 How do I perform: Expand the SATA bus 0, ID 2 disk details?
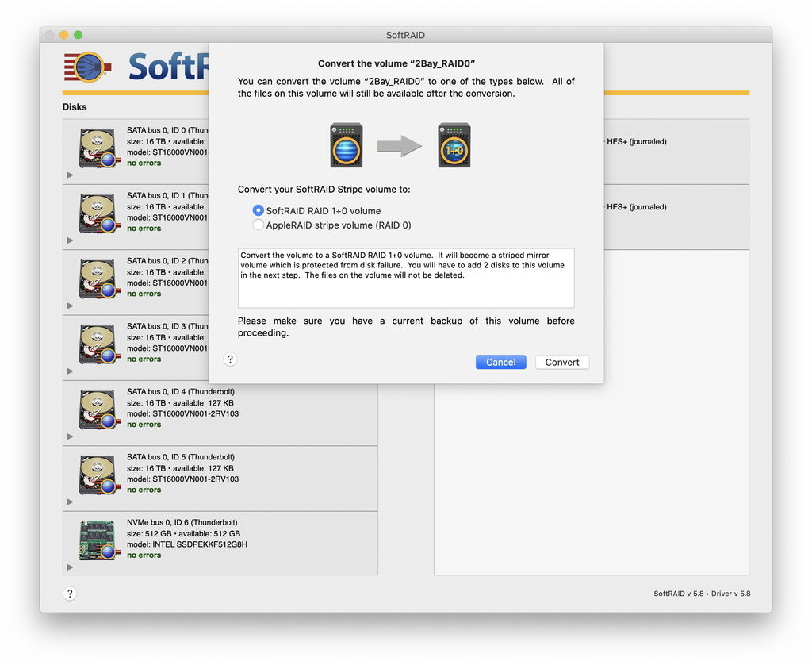pyautogui.click(x=70, y=306)
